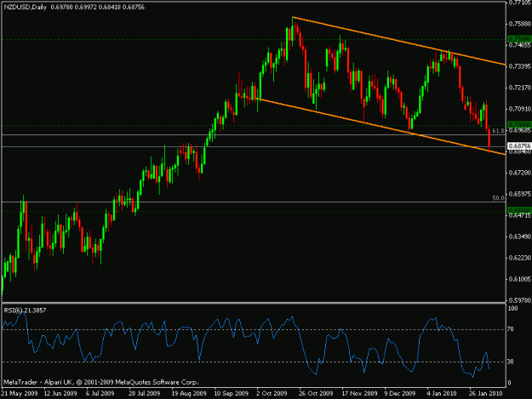Click the 0.75880 price axis label

pos(520,24)
